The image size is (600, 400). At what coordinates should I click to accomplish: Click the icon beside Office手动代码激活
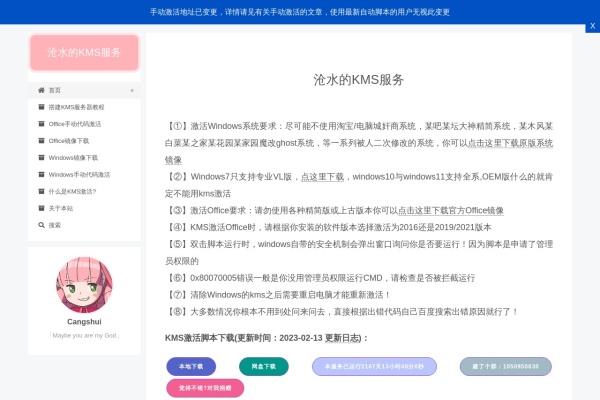pyautogui.click(x=40, y=124)
